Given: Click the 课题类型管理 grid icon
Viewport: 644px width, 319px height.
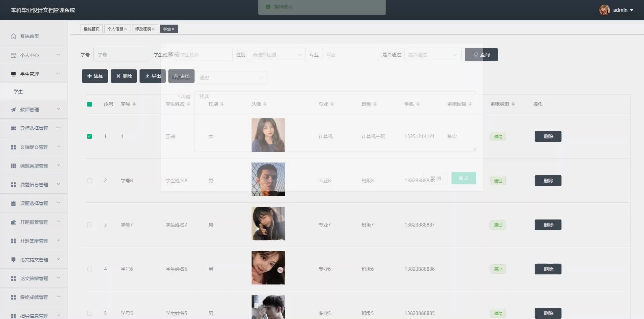Looking at the screenshot, I should (13, 166).
